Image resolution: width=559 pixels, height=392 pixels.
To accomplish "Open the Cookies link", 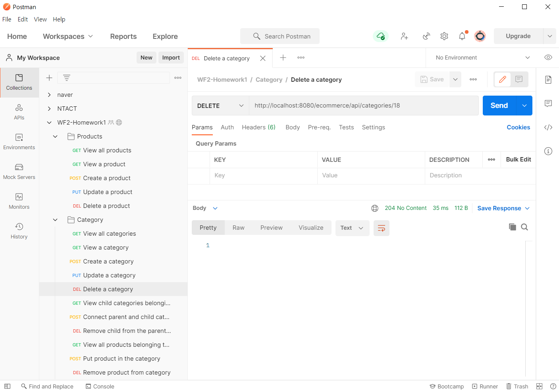I will [x=518, y=127].
